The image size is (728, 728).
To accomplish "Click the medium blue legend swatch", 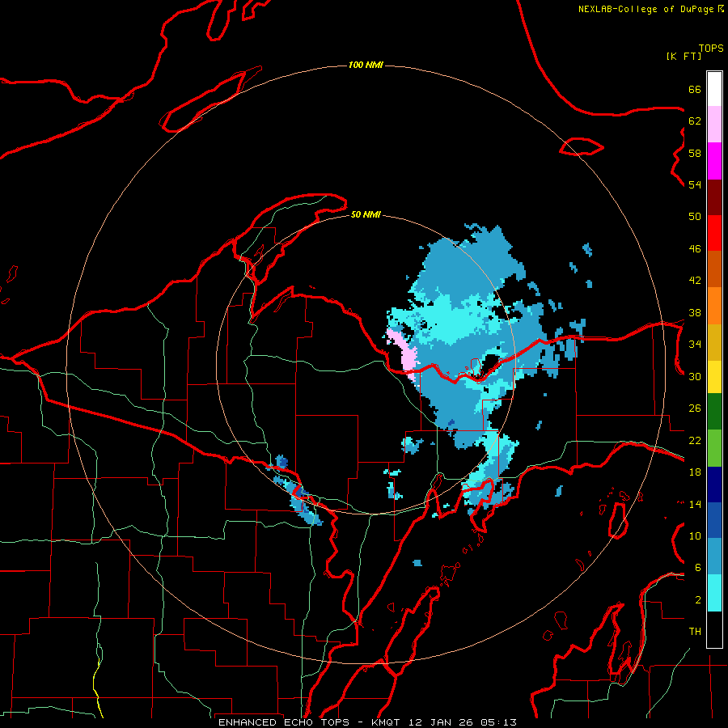I will 714,521.
